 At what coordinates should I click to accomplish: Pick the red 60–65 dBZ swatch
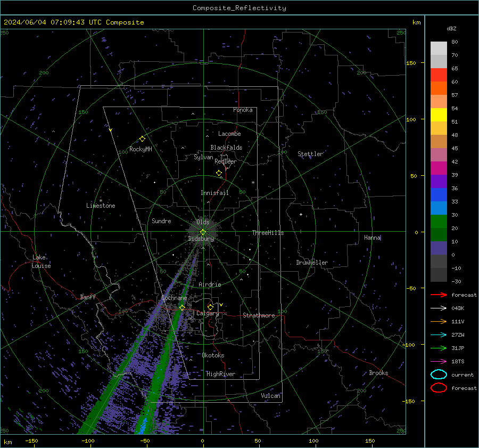click(x=439, y=75)
